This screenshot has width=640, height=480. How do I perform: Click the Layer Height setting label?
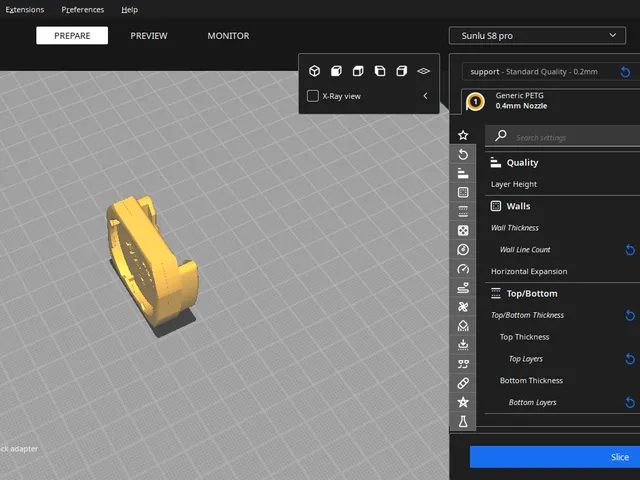(513, 184)
